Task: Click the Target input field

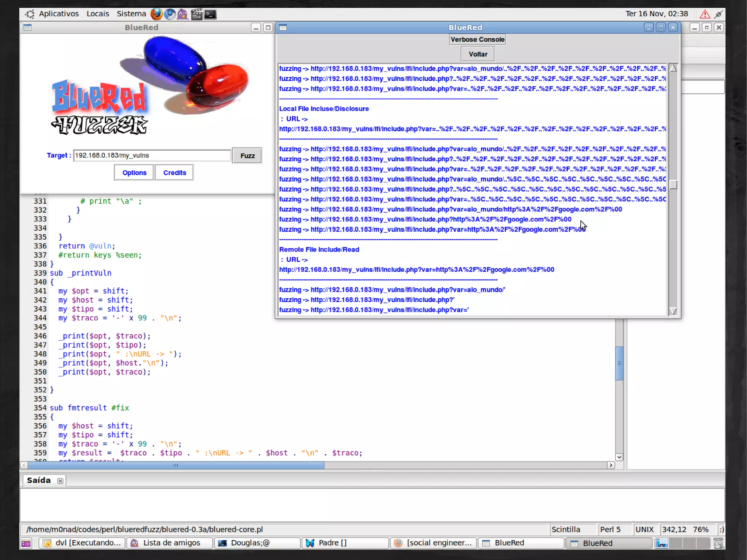Action: [152, 155]
